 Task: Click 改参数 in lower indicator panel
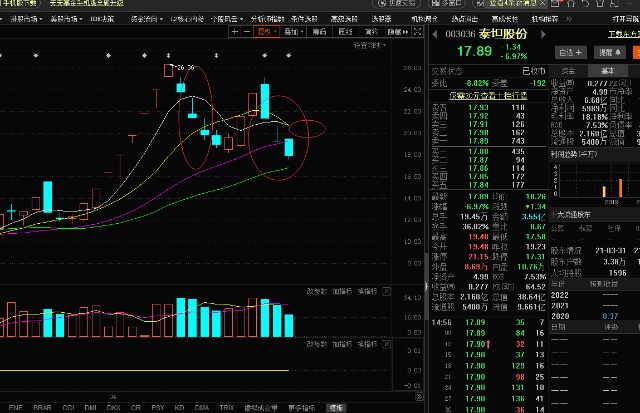pyautogui.click(x=317, y=344)
